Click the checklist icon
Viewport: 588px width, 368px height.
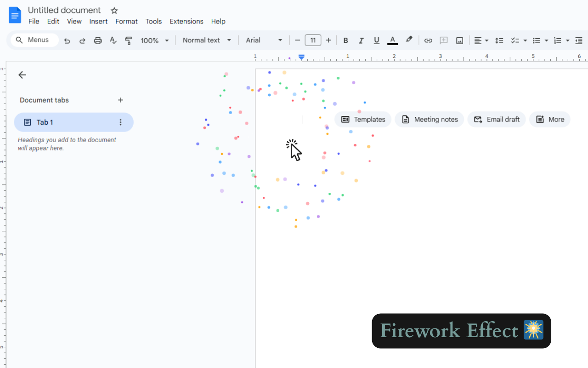515,40
